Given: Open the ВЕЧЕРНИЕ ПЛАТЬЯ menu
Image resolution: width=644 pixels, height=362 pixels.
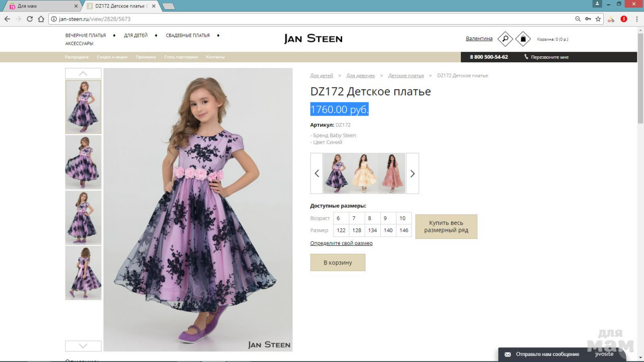Looking at the screenshot, I should (86, 36).
